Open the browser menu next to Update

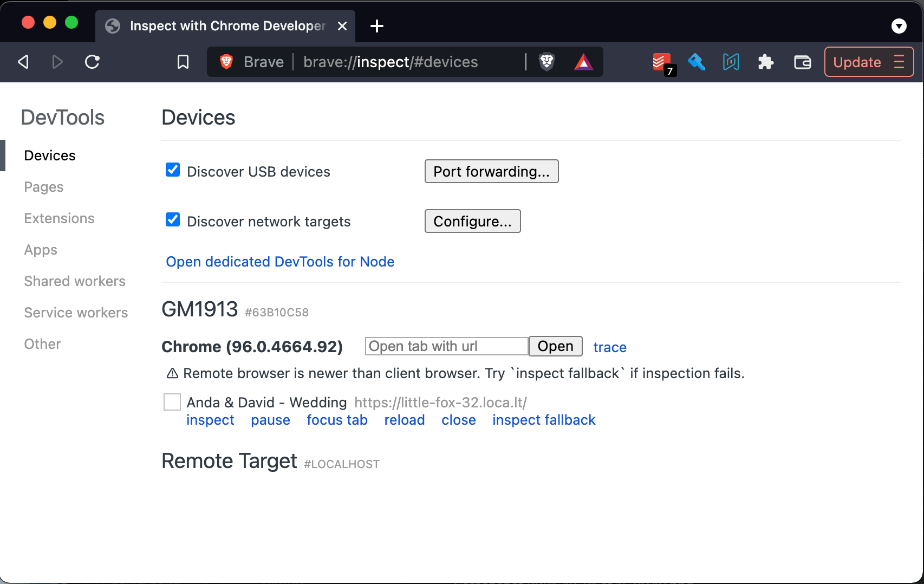click(x=899, y=62)
